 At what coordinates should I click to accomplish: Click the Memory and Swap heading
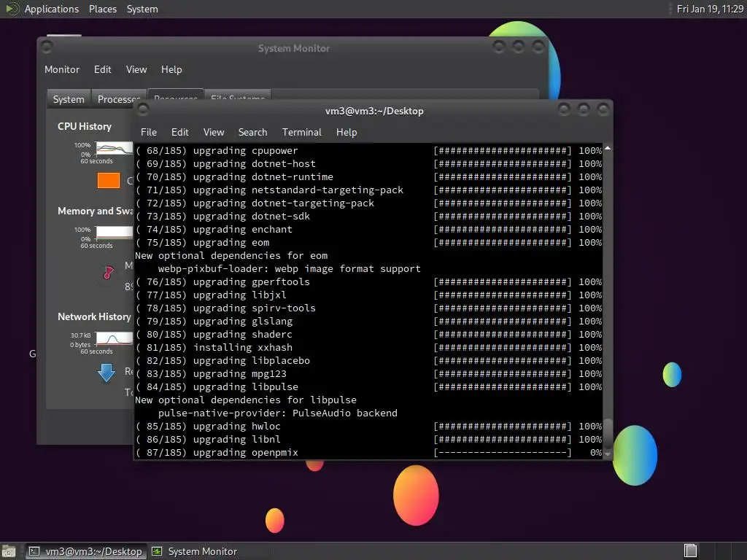[96, 211]
